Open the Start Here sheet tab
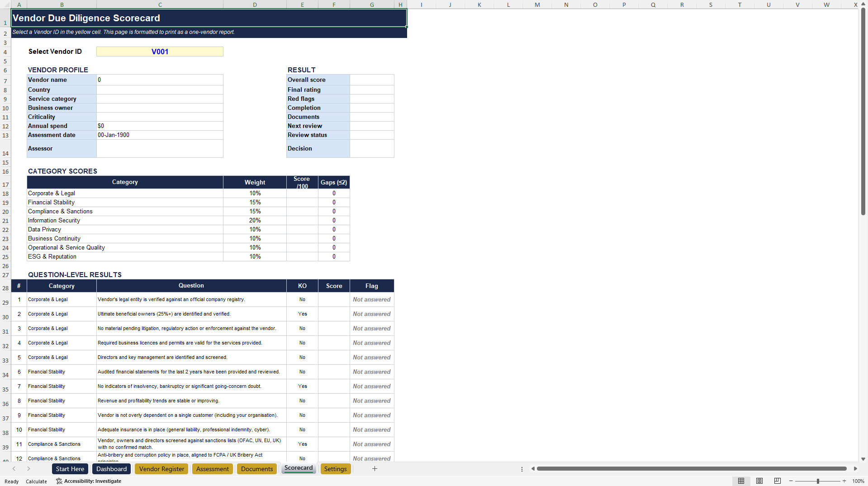 coord(70,469)
